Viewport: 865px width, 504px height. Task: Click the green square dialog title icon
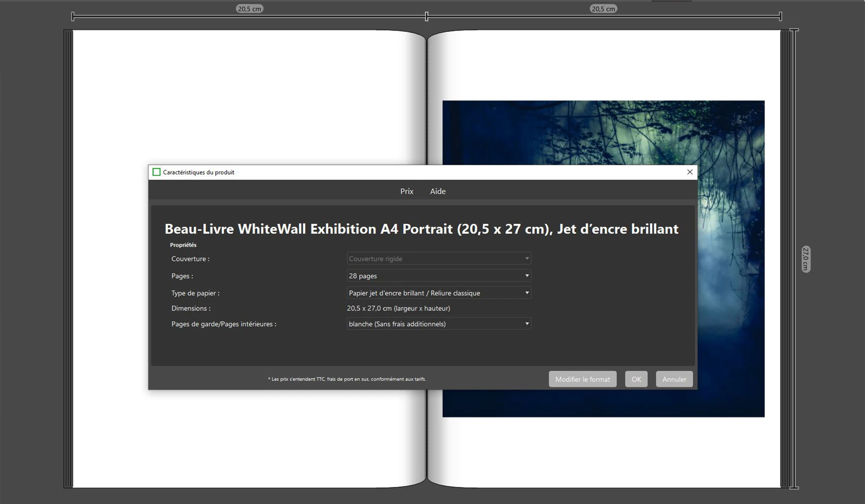point(156,172)
